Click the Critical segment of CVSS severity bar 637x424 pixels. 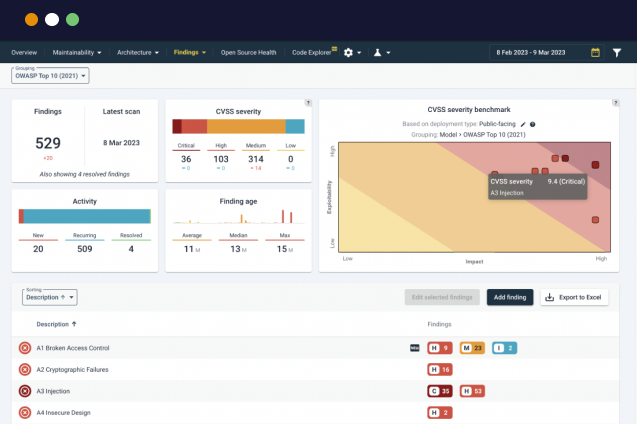tap(177, 126)
